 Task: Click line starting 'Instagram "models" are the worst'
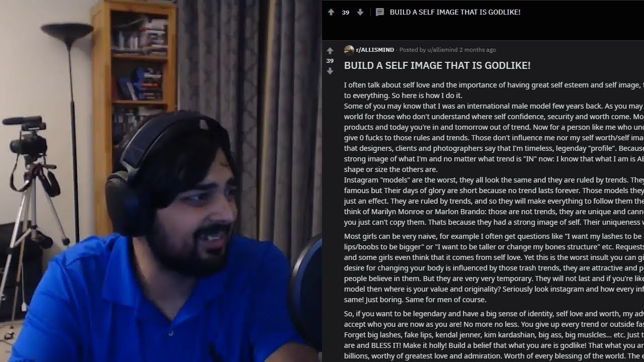click(494, 180)
